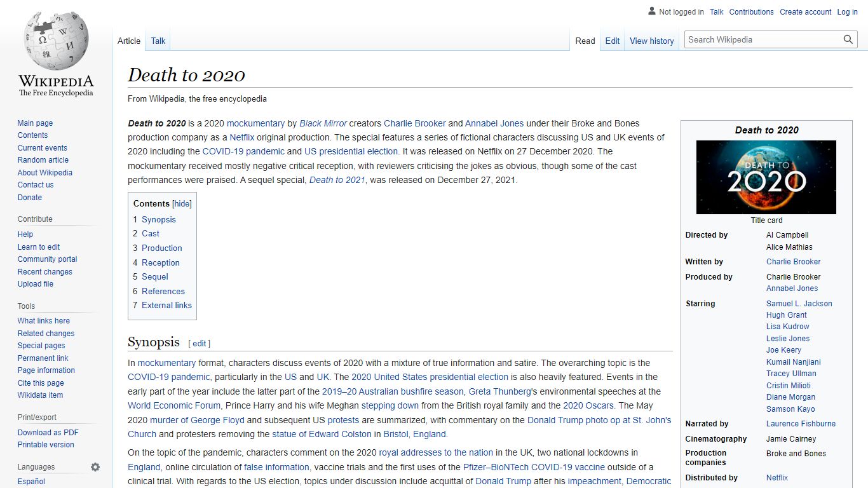The height and width of the screenshot is (488, 868).
Task: Open Current events
Action: [43, 148]
